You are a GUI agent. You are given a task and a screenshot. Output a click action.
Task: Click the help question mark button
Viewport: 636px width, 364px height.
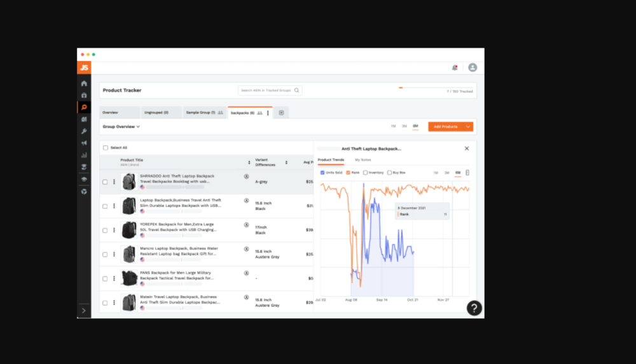(474, 308)
